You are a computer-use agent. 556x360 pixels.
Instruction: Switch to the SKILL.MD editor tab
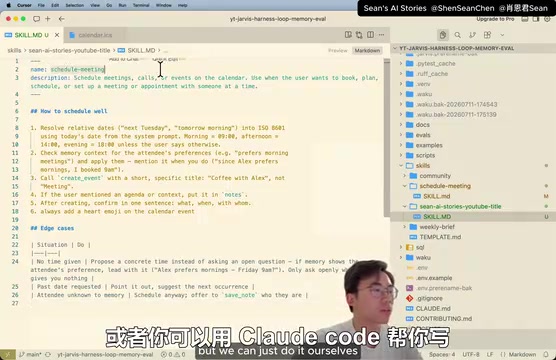[x=27, y=35]
